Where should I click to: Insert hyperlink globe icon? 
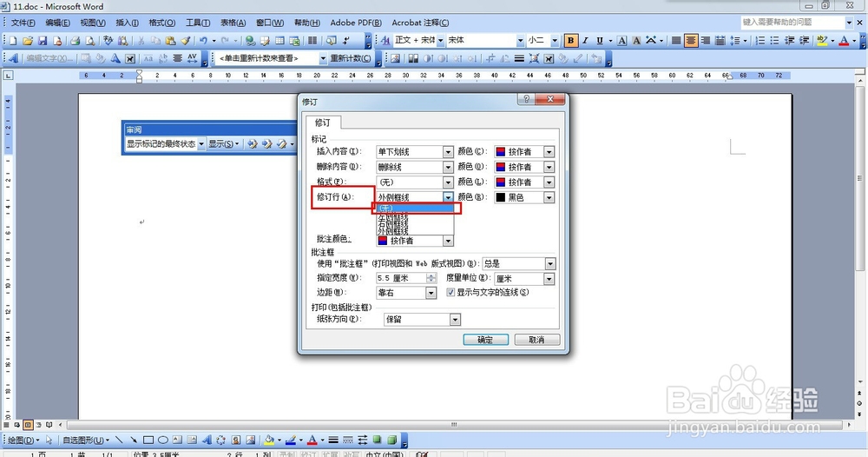tap(250, 41)
